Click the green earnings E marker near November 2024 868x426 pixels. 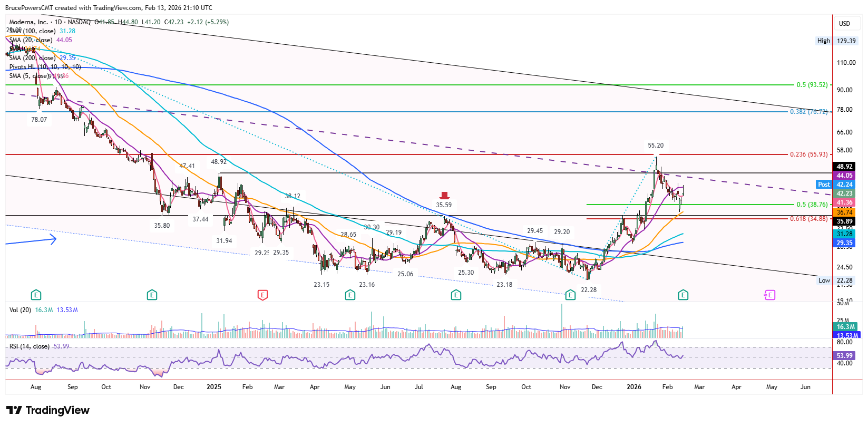[x=152, y=295]
